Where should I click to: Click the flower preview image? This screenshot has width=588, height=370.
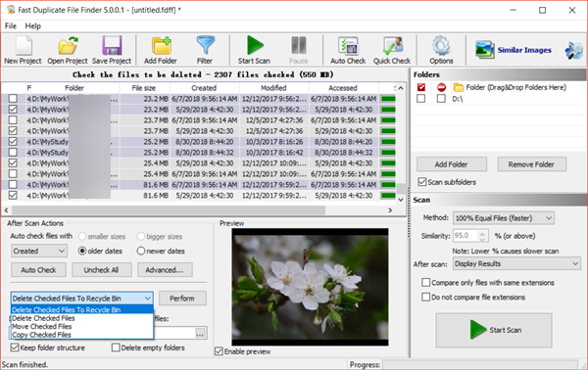(310, 287)
